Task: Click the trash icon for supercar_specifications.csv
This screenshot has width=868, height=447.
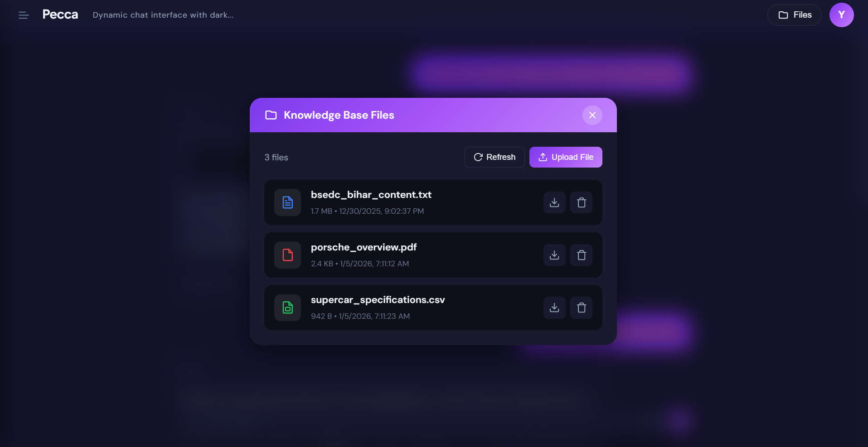Action: [x=582, y=308]
